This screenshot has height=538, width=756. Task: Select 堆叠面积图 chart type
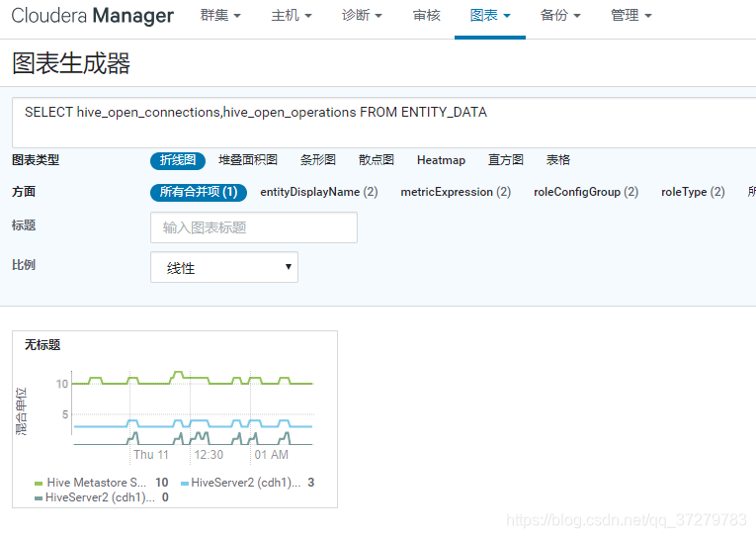(x=248, y=160)
